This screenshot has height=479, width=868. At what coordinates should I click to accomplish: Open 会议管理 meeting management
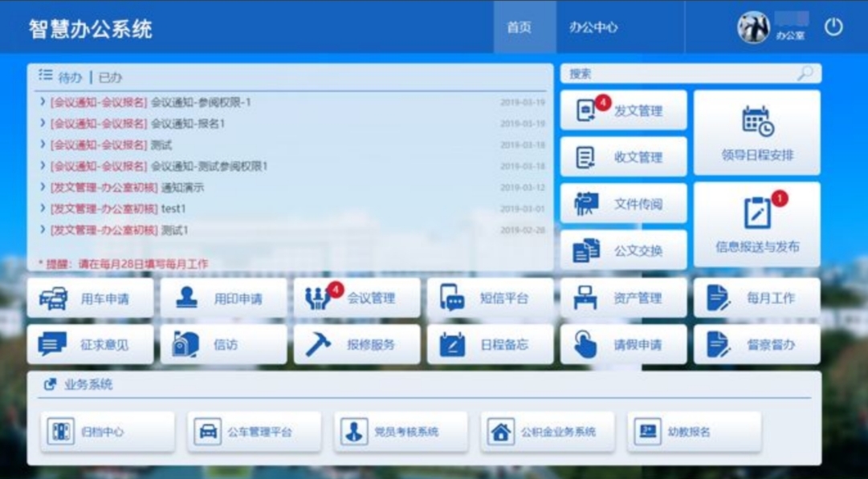click(x=357, y=298)
